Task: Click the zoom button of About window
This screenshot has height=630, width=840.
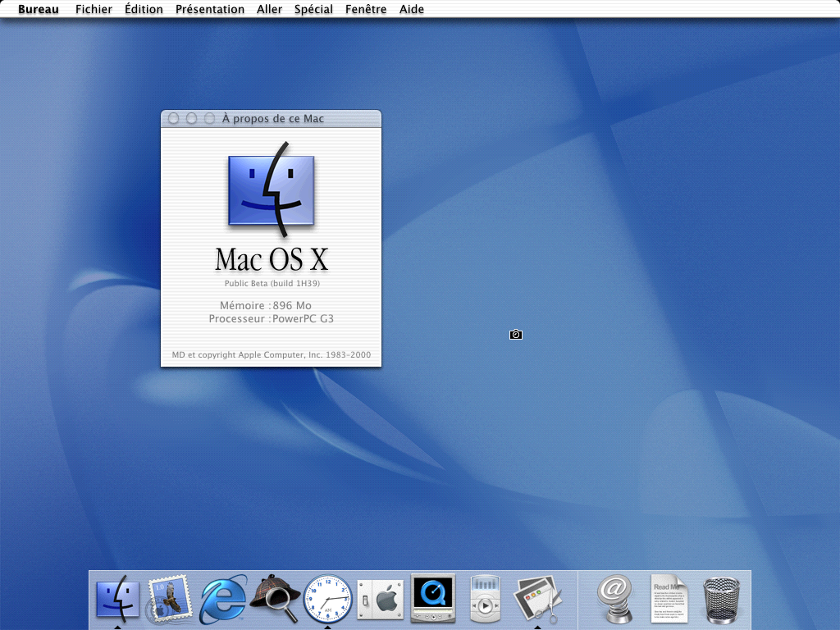Action: (209, 118)
